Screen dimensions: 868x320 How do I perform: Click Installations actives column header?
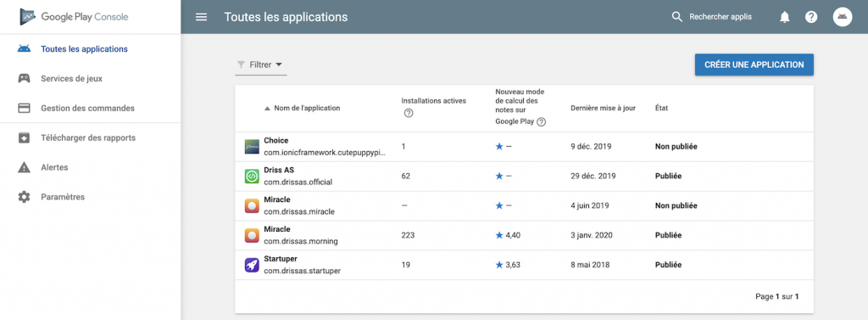(x=433, y=101)
